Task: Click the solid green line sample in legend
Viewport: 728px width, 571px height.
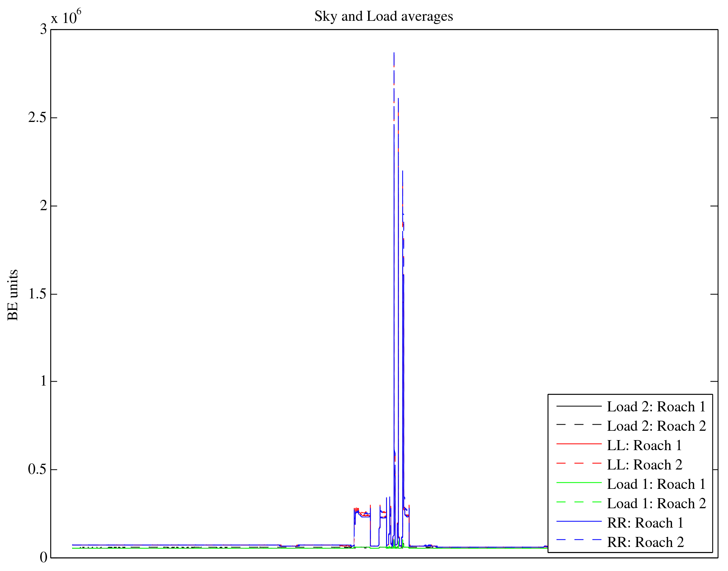Action: point(579,483)
